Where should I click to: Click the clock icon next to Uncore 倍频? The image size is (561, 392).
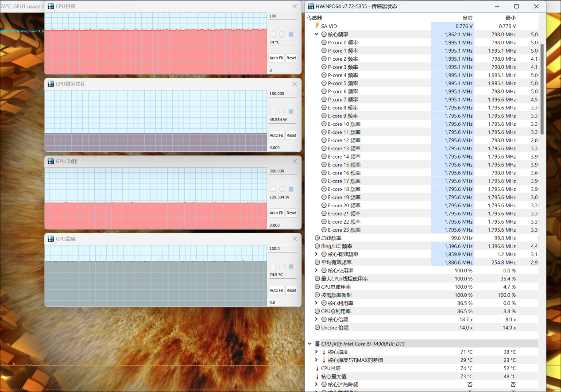317,328
